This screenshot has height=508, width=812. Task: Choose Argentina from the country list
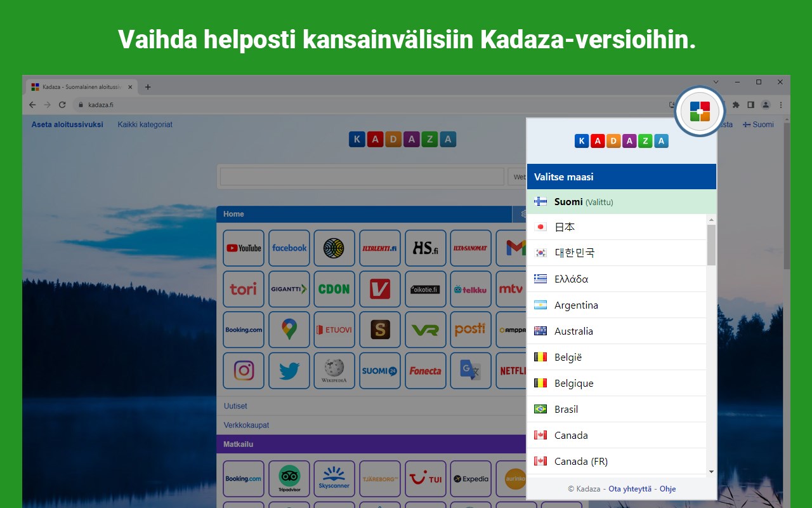(x=617, y=305)
